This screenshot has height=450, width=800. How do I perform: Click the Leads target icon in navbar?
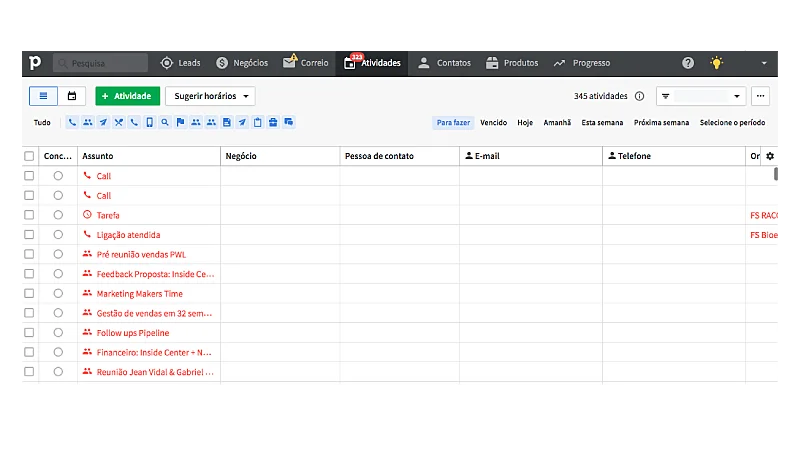166,63
